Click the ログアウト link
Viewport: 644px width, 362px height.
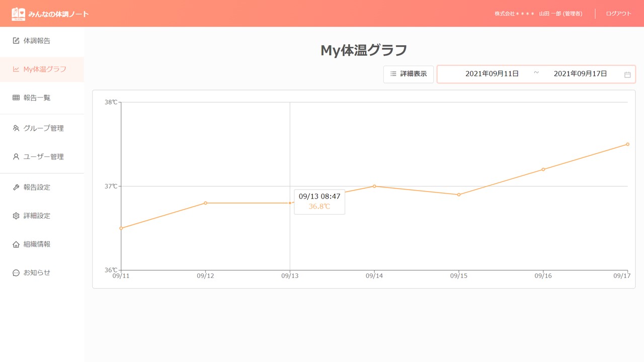[x=618, y=14]
